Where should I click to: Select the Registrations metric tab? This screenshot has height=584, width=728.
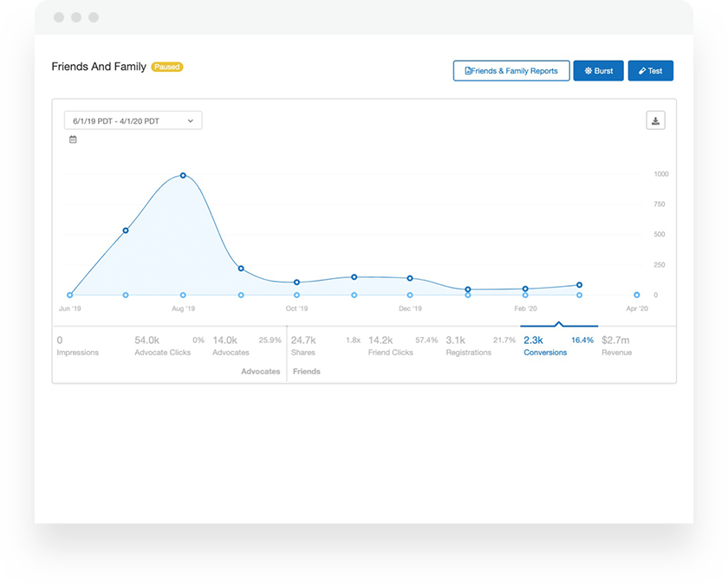(x=468, y=346)
